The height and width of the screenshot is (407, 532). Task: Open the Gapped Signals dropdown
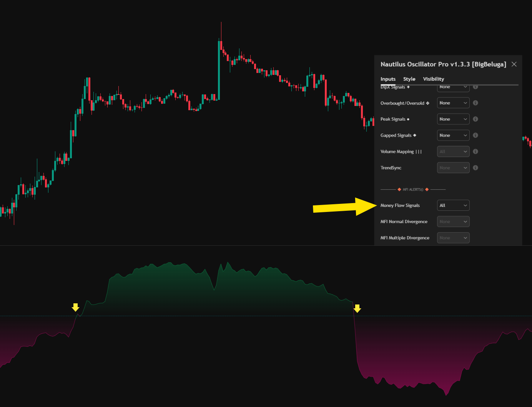pos(453,135)
